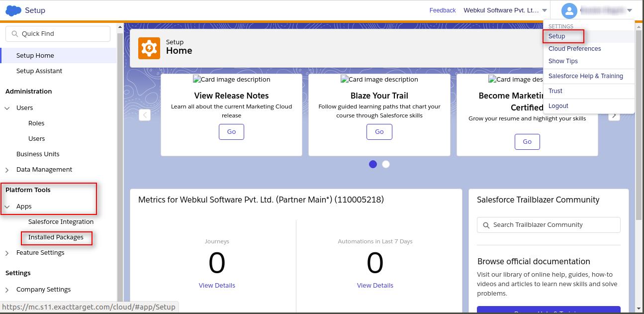
Task: Click Go under View Release Notes
Action: point(231,132)
